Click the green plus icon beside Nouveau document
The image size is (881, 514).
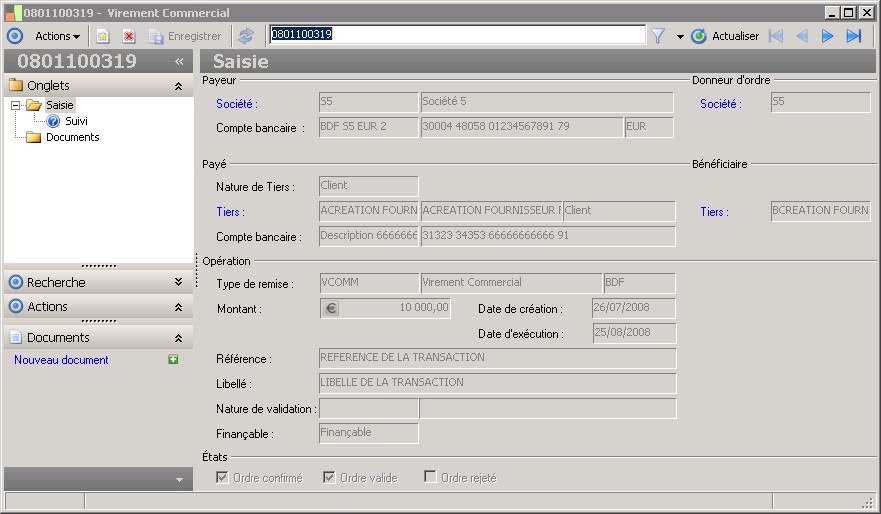click(173, 360)
